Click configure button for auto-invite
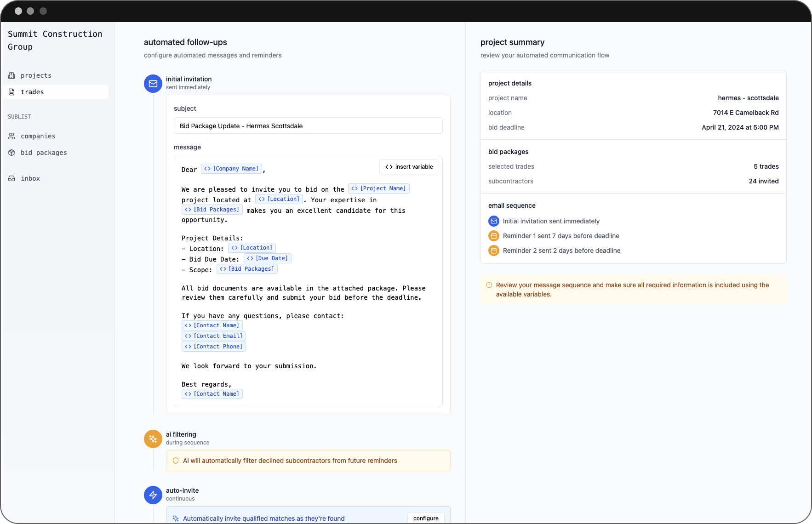This screenshot has height=524, width=812. tap(426, 518)
